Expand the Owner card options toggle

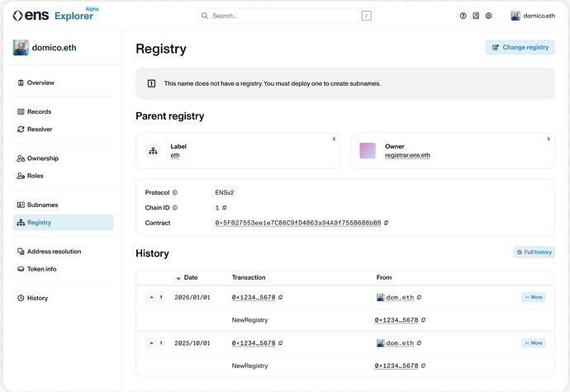[x=549, y=139]
